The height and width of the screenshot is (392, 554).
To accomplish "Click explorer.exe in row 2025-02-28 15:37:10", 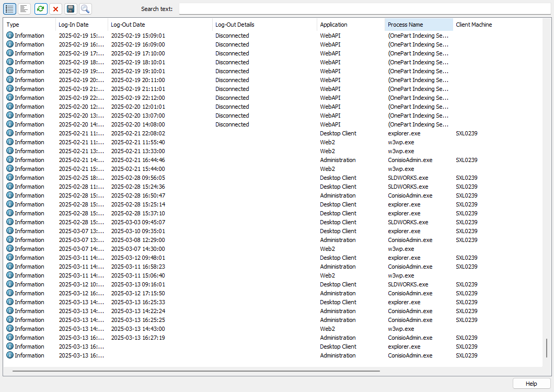I will coord(404,213).
